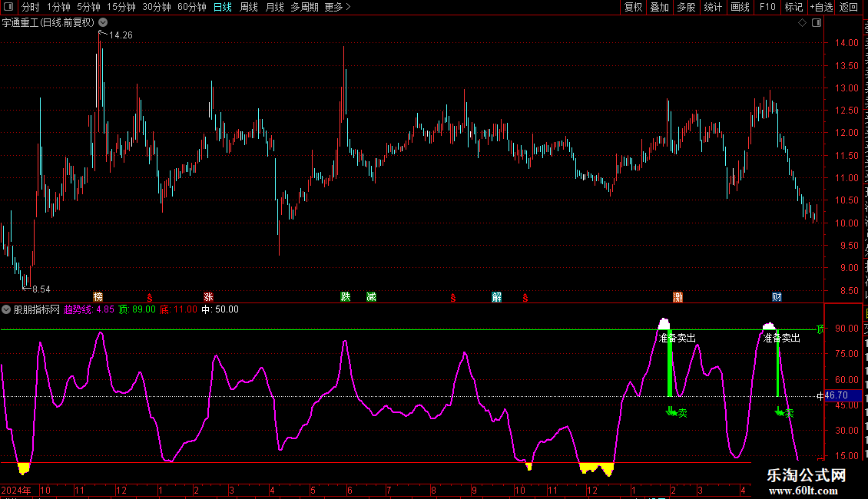
Task: Switch to 60分钟 period
Action: pos(192,7)
